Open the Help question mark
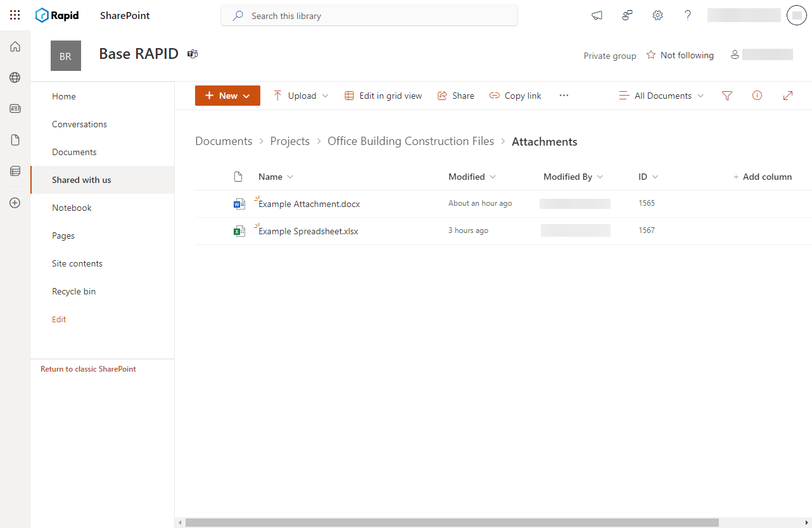 click(687, 15)
